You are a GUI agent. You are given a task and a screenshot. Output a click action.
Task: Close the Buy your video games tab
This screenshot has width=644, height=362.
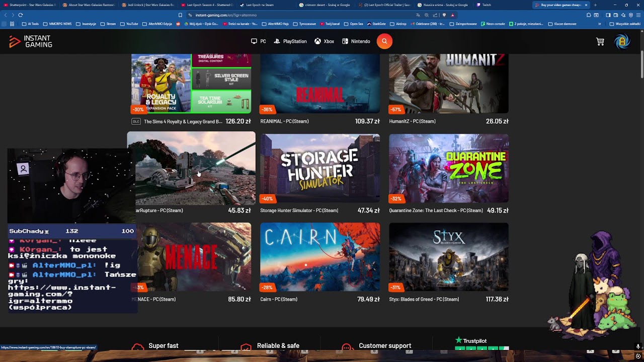pos(586,5)
